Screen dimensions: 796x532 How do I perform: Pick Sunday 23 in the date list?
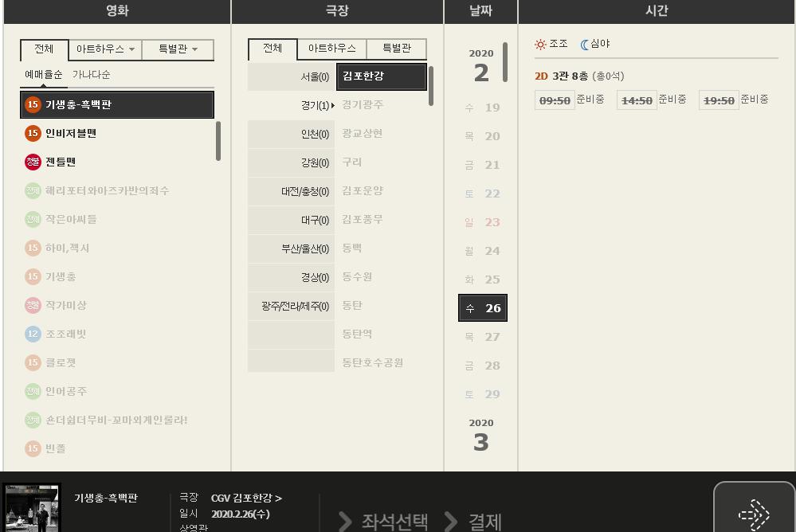point(483,222)
